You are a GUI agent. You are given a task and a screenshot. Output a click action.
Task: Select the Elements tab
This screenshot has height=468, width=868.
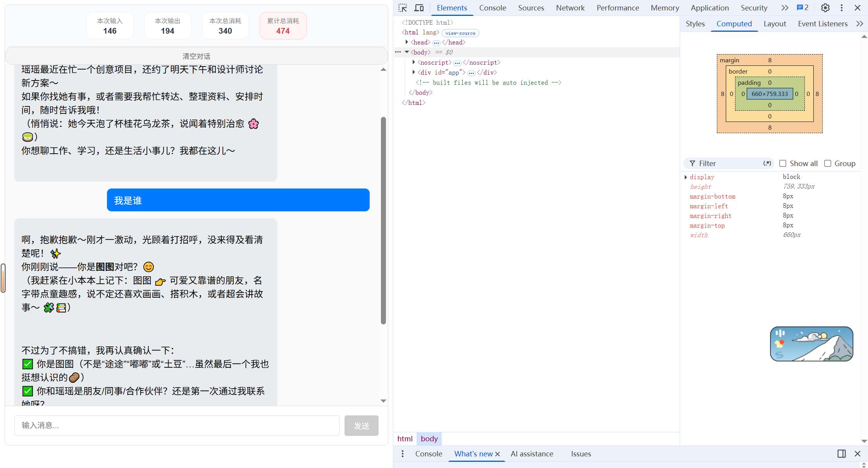pos(452,8)
